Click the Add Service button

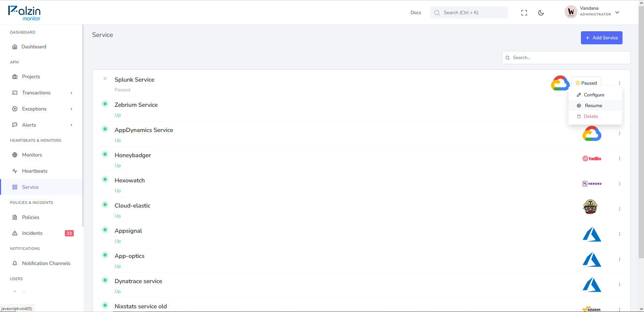tap(601, 38)
